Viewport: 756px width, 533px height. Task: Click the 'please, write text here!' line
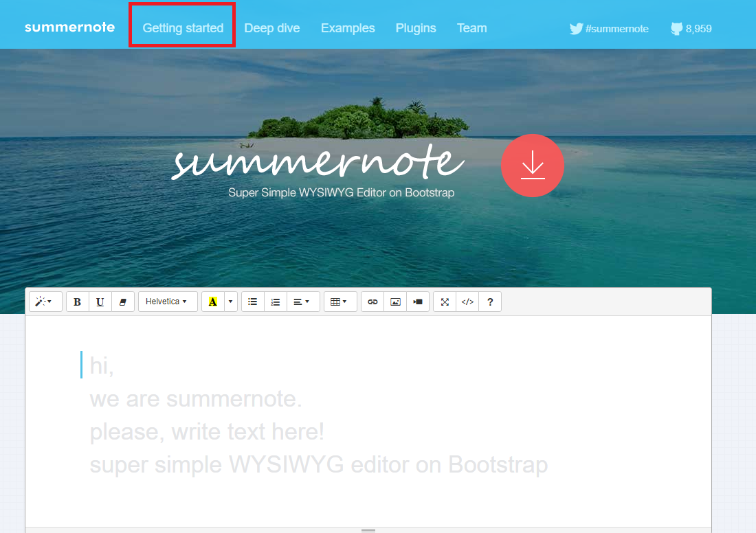(x=207, y=432)
